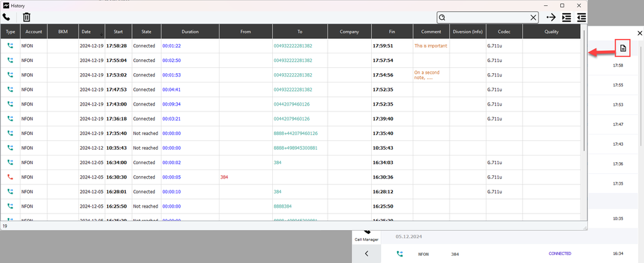This screenshot has width=644, height=263.
Task: Click red incoming call icon of 16:30:30 row
Action: [x=11, y=177]
